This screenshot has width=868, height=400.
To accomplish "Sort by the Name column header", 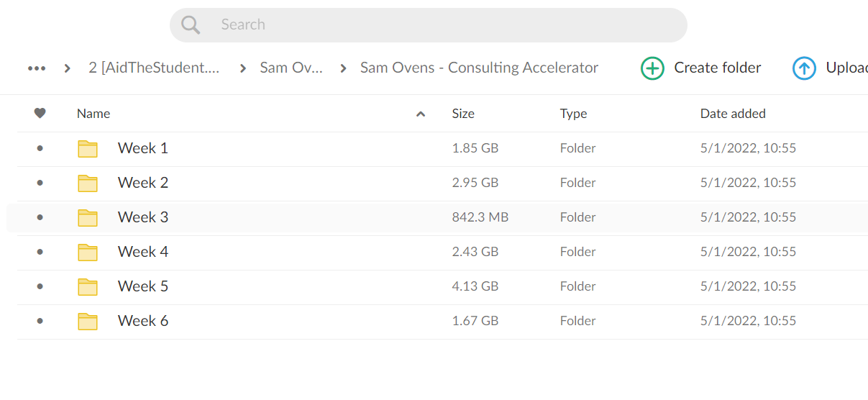I will click(x=93, y=114).
